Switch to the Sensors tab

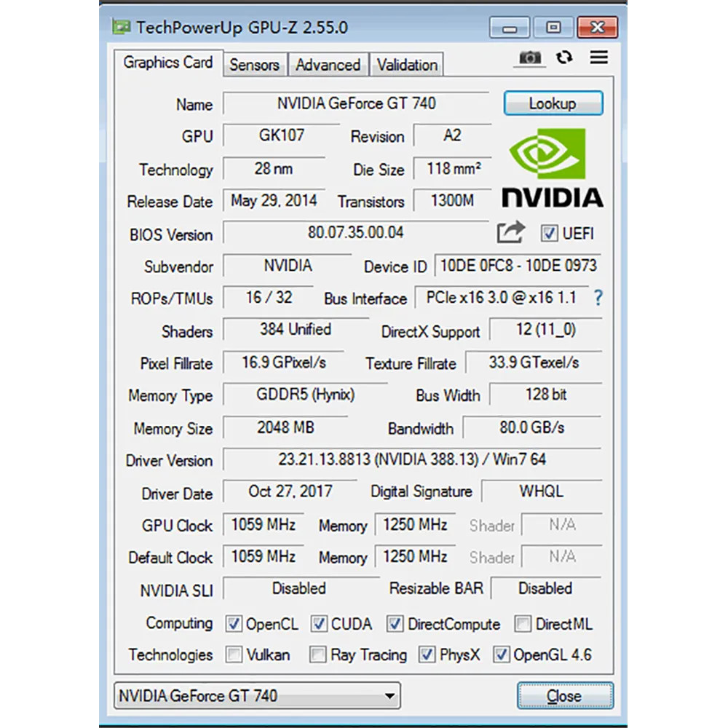click(255, 65)
